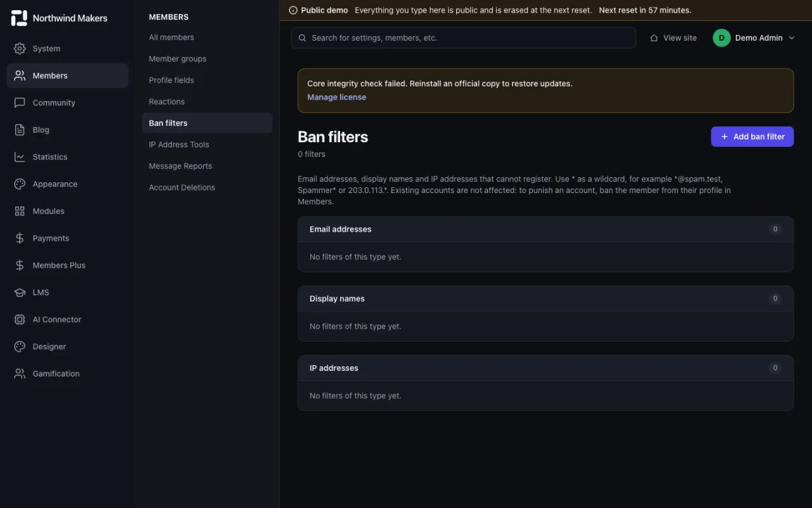
Task: Click the Display names section header
Action: coord(546,298)
